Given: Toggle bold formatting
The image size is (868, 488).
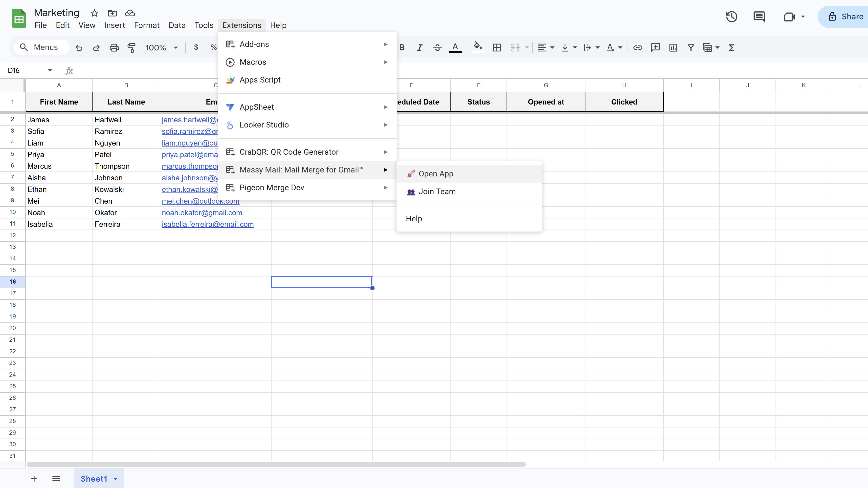Looking at the screenshot, I should (402, 47).
